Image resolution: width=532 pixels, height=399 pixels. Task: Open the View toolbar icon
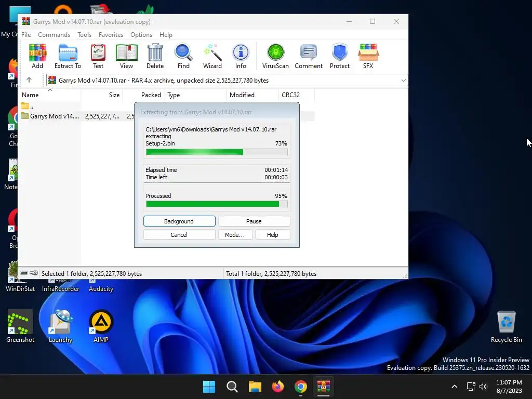[x=126, y=56]
